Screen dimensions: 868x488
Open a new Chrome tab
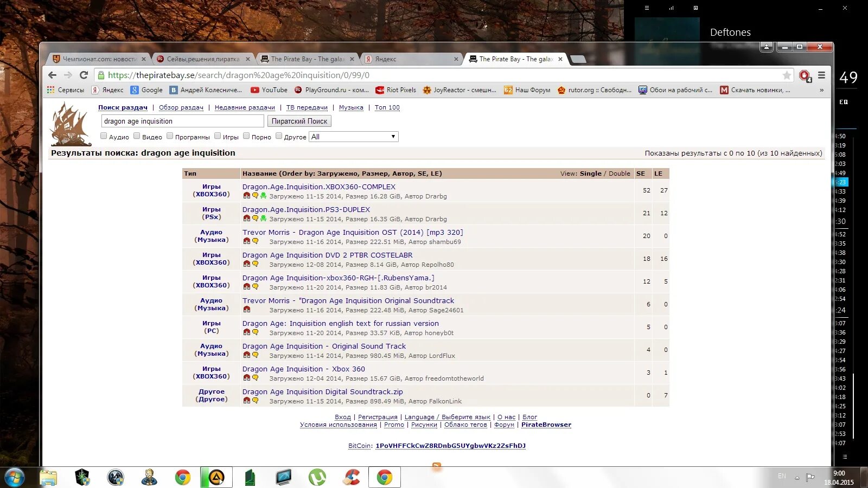578,59
